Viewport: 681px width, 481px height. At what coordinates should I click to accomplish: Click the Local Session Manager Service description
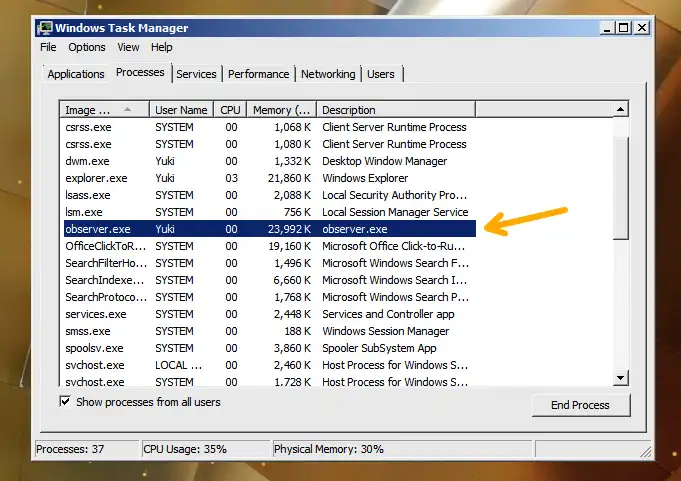tap(395, 212)
